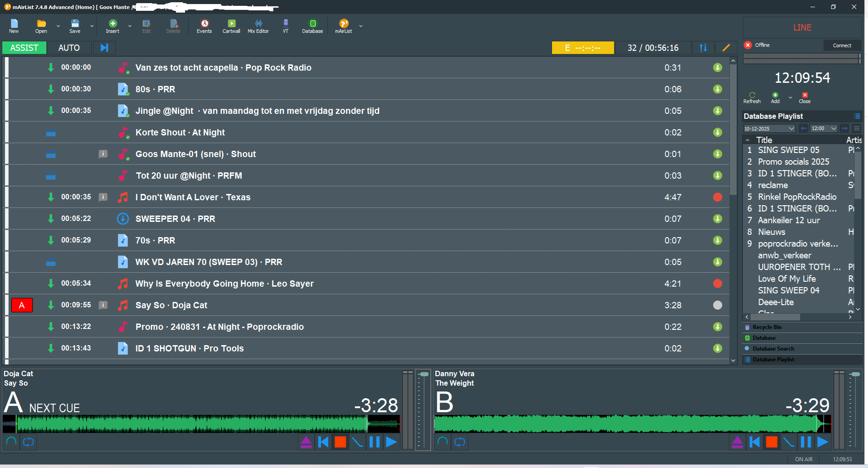
Task: Open the VT voice track tool
Action: [x=285, y=26]
